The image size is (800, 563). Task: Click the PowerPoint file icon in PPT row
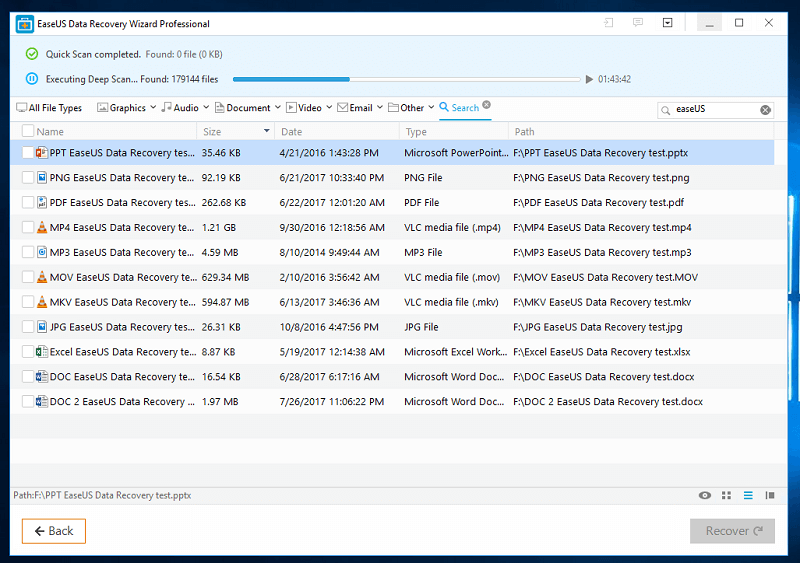(42, 153)
